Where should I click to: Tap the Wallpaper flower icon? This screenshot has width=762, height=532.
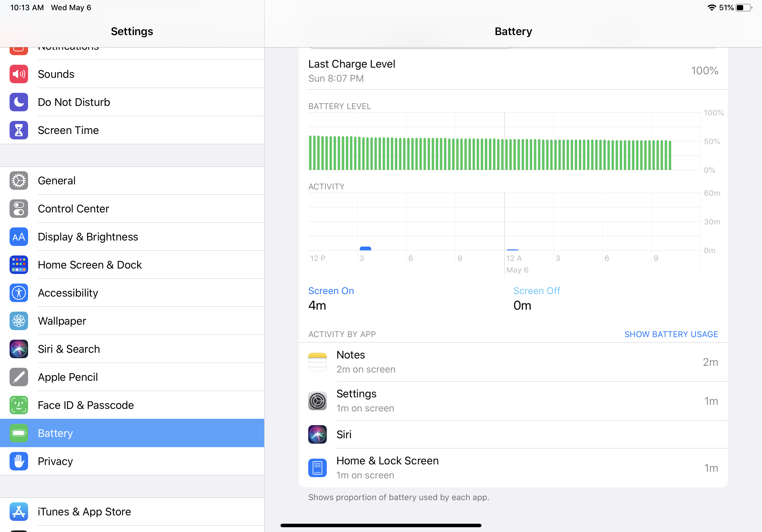[19, 321]
